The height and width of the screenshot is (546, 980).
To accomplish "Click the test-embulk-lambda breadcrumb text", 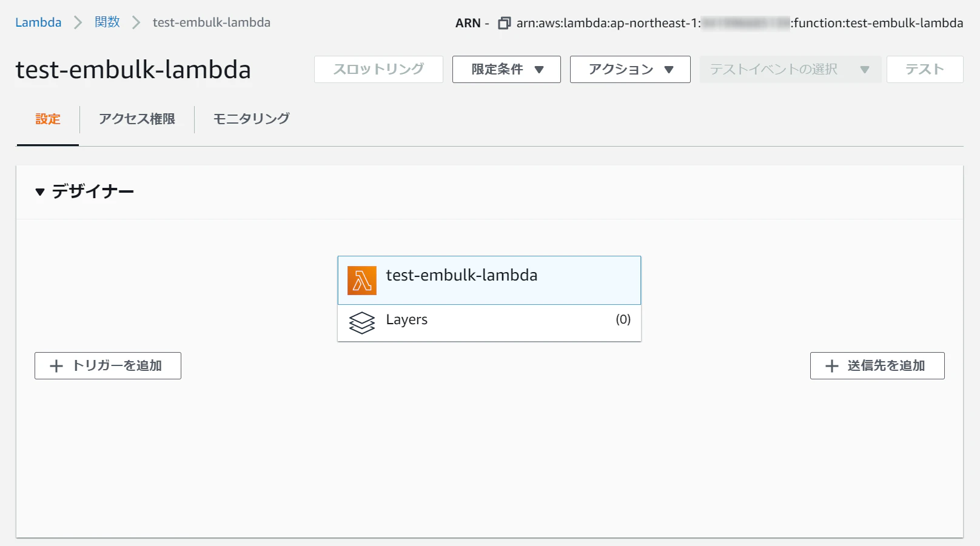I will pyautogui.click(x=212, y=22).
